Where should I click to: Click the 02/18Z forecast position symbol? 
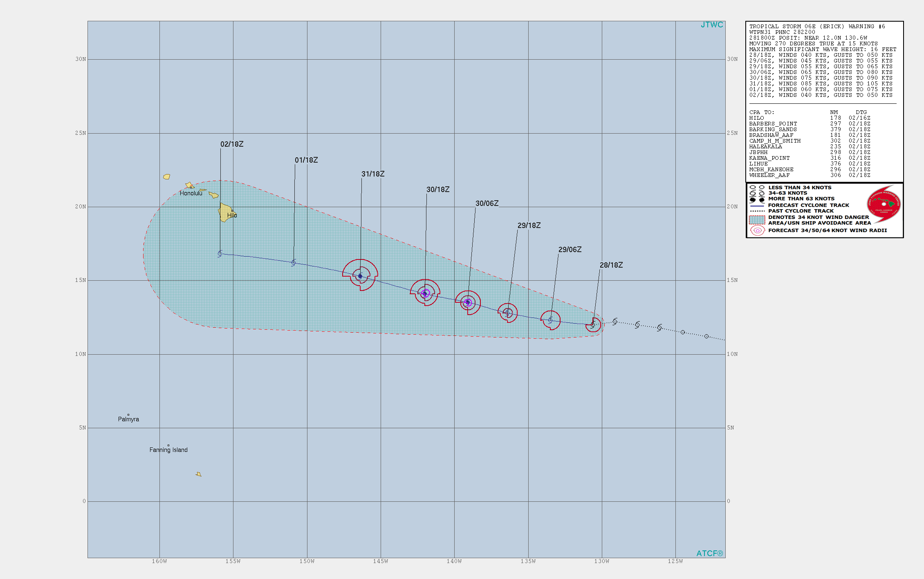pos(220,254)
